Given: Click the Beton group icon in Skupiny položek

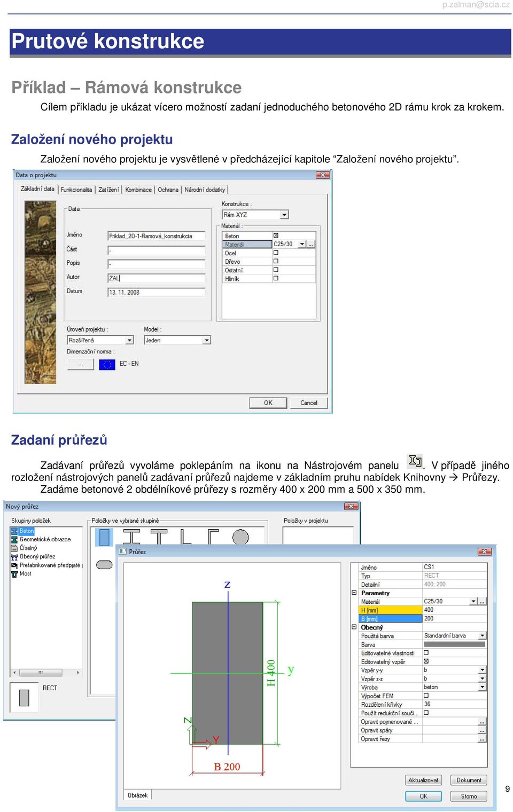Looking at the screenshot, I should click(14, 531).
